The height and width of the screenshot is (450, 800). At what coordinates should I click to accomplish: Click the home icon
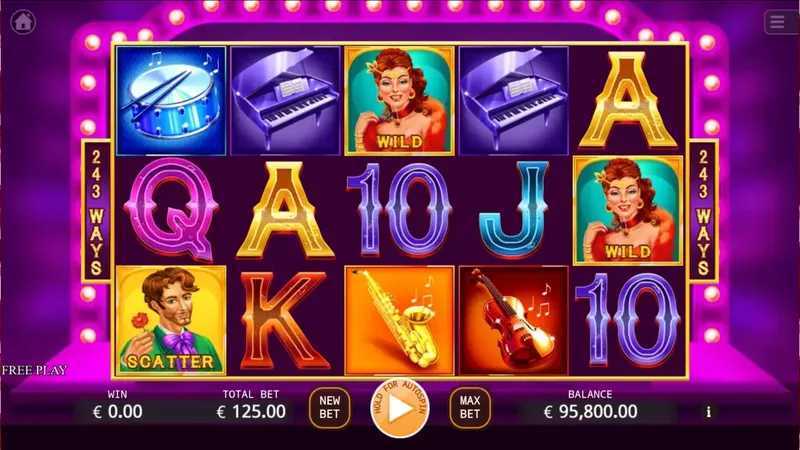click(23, 22)
